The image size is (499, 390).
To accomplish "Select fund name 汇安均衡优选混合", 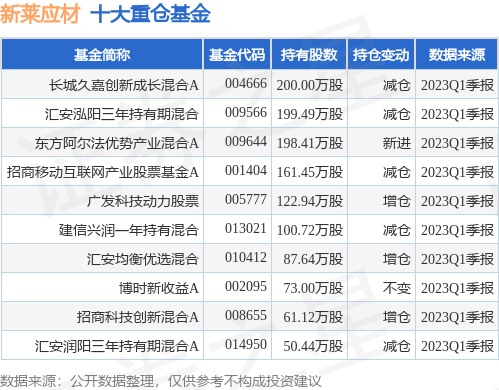I will 143,259.
